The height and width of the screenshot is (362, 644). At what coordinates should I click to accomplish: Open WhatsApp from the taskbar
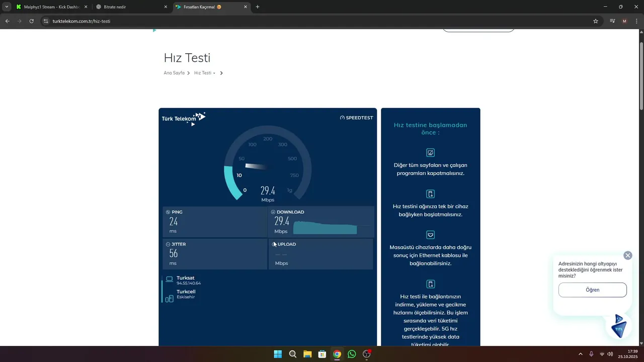click(352, 354)
